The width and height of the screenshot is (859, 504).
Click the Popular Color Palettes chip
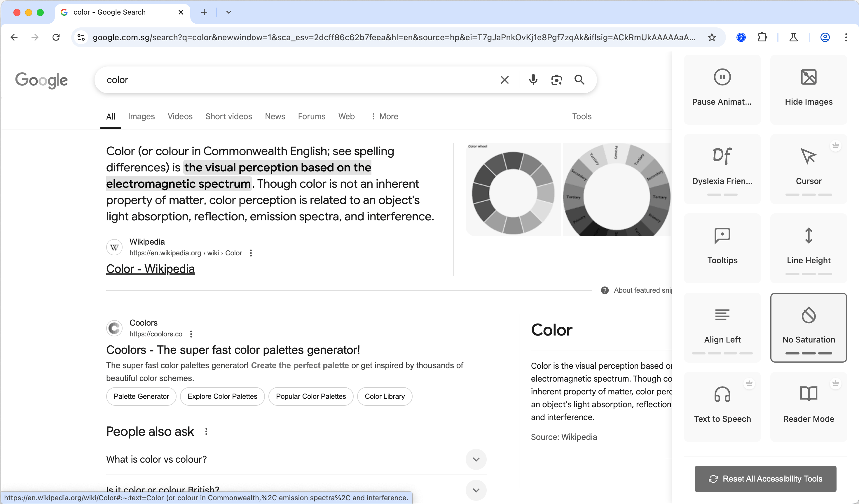coord(311,396)
